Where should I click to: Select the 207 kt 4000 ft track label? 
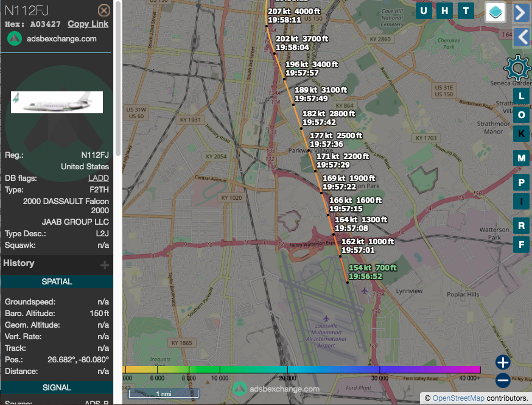tap(294, 16)
